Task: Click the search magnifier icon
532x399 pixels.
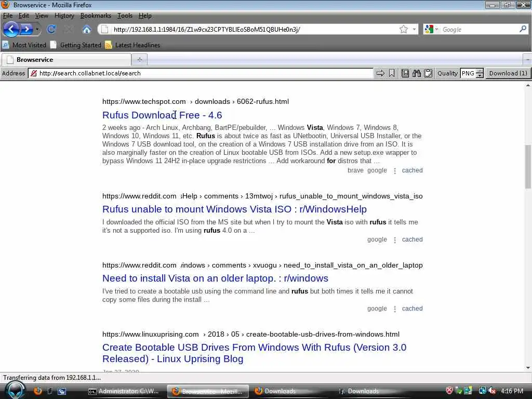Action: 523,29
